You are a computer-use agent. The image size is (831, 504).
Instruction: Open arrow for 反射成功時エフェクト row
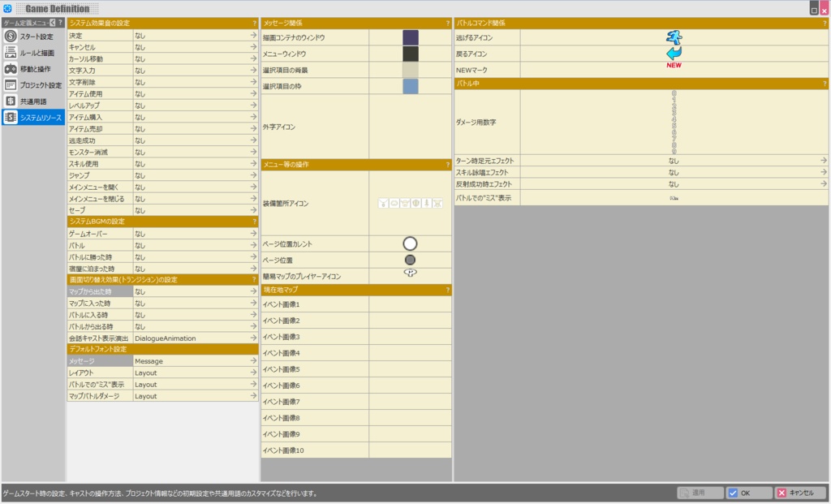pyautogui.click(x=824, y=183)
